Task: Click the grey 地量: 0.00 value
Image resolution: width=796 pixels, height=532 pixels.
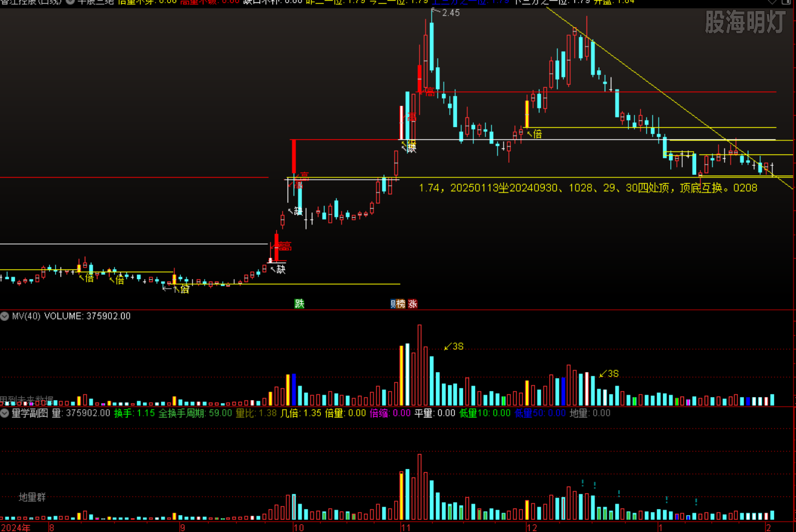Action: 591,413
